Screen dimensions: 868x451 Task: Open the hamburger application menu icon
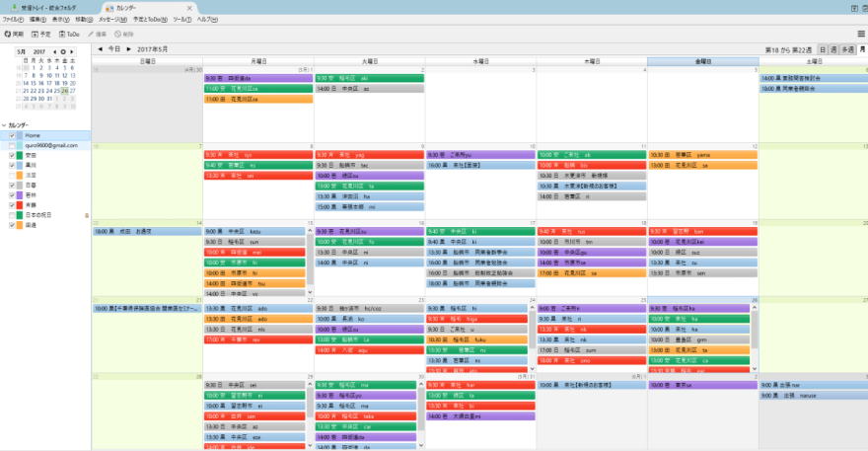(x=860, y=34)
